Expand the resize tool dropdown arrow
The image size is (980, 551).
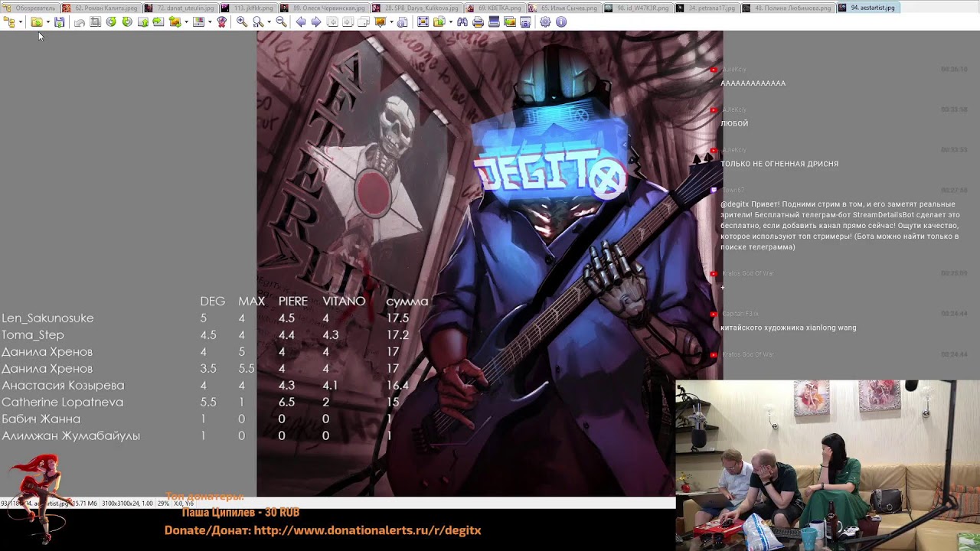point(186,22)
